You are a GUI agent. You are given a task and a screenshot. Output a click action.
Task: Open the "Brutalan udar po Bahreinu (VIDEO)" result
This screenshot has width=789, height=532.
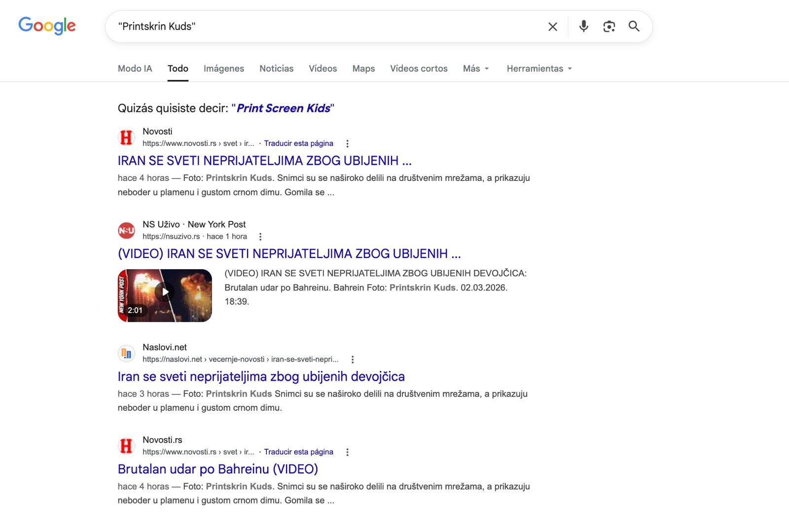217,469
